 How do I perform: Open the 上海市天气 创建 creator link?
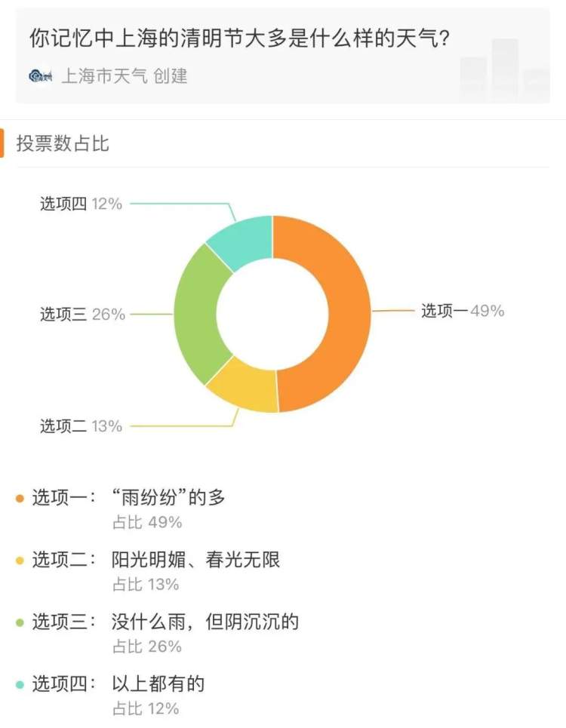[125, 76]
